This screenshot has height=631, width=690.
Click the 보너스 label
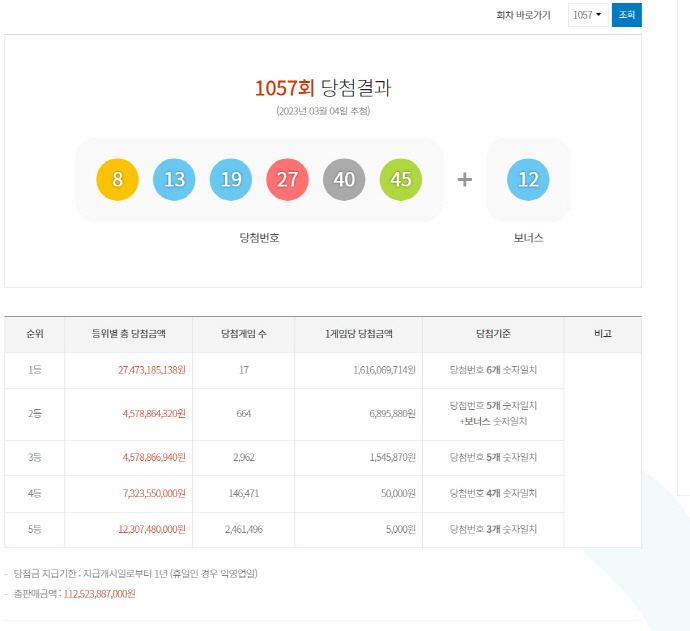[x=528, y=238]
